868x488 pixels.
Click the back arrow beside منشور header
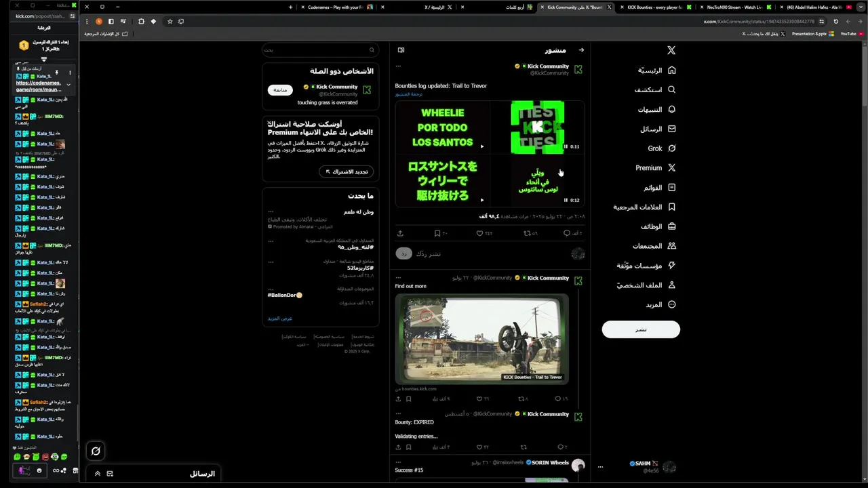click(581, 50)
